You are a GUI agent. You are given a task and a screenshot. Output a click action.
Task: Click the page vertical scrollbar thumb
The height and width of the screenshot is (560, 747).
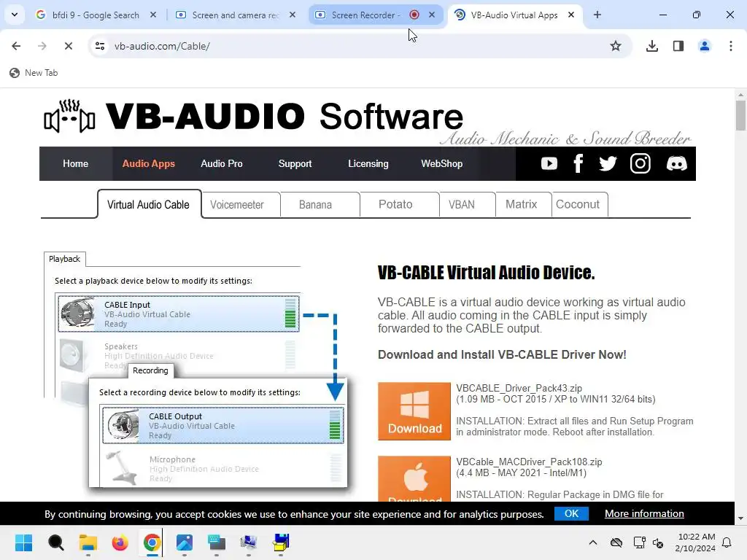click(x=740, y=115)
